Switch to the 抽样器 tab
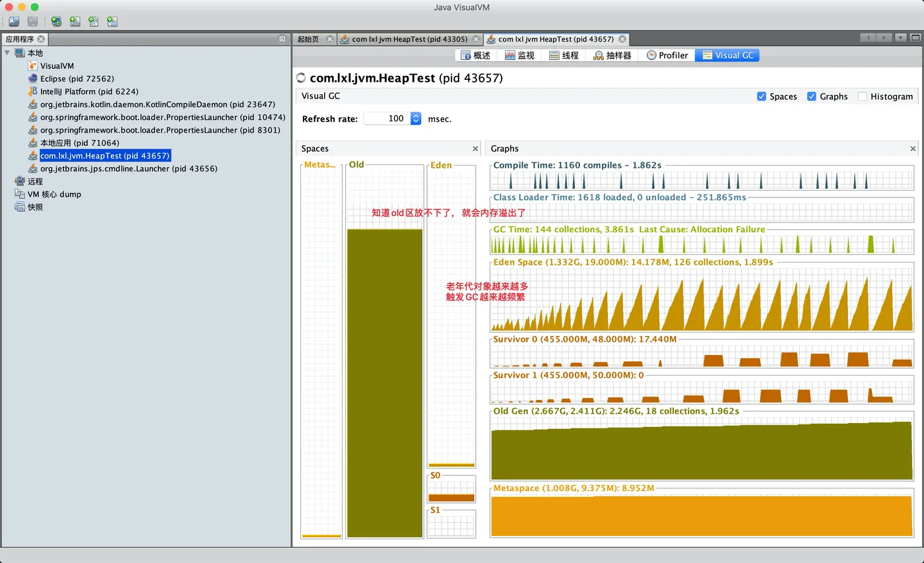Screen dimensions: 924x563 click(612, 55)
